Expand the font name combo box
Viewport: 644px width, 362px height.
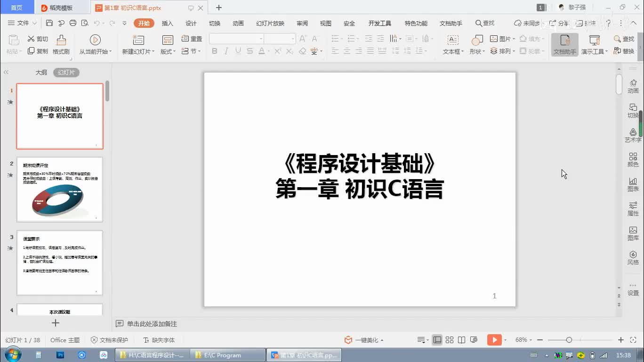coord(261,39)
